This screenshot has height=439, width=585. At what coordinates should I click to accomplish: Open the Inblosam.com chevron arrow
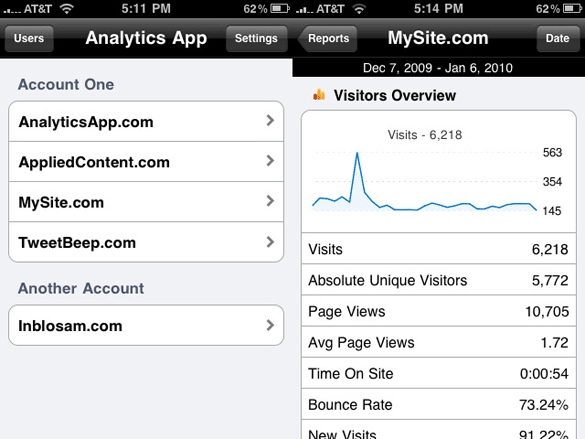pyautogui.click(x=270, y=325)
